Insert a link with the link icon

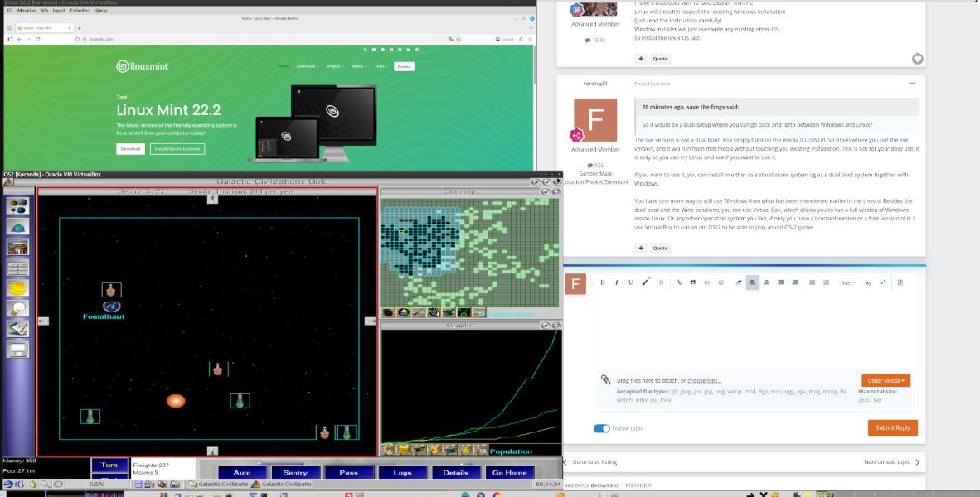(678, 282)
